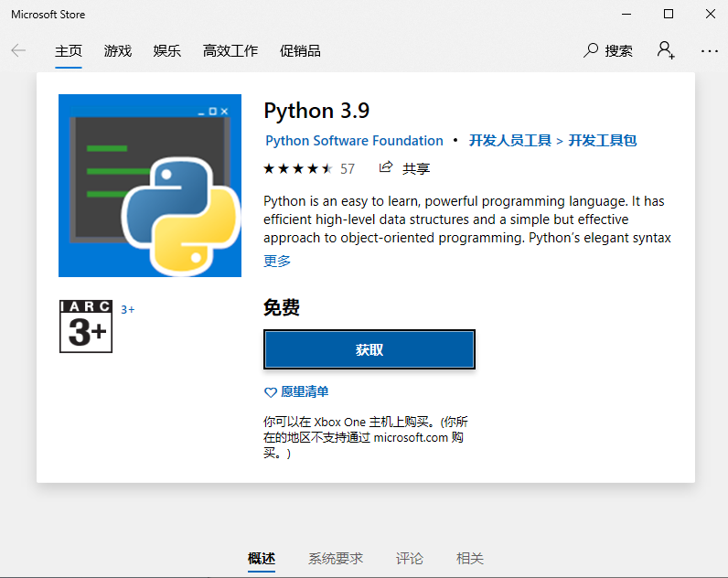Open the 游戏 tab

tap(118, 51)
